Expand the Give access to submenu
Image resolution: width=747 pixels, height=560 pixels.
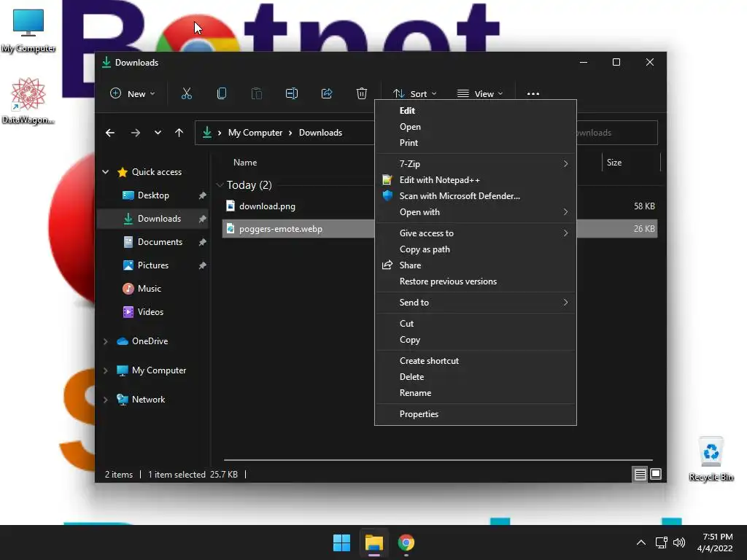pos(476,233)
